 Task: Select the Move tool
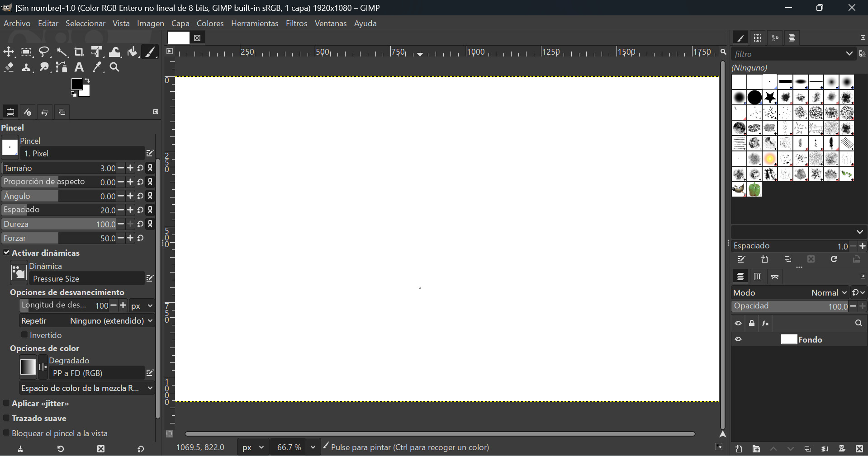[9, 52]
